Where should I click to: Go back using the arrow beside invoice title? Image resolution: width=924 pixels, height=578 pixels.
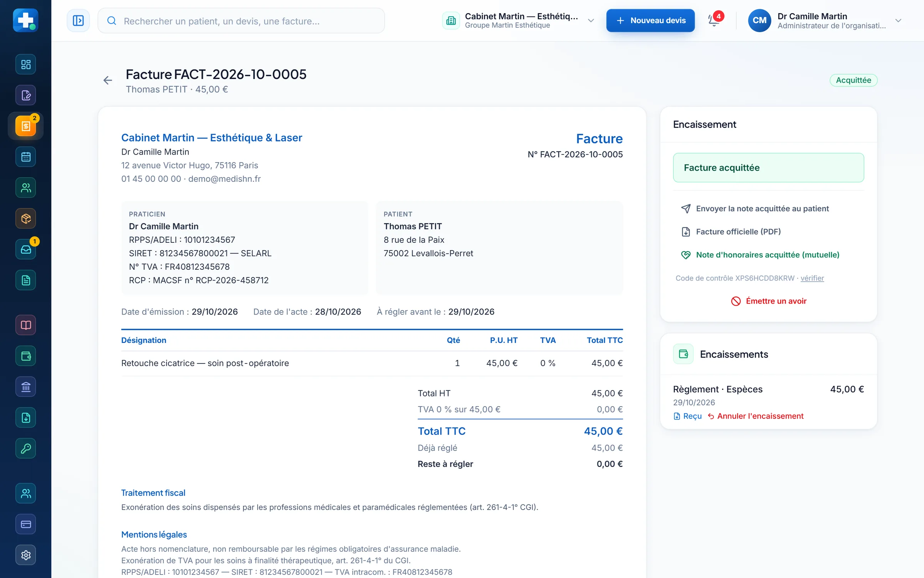108,80
